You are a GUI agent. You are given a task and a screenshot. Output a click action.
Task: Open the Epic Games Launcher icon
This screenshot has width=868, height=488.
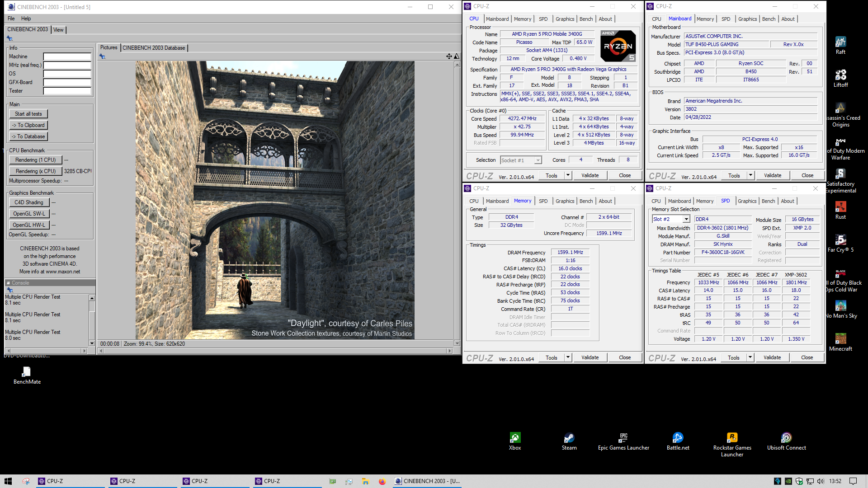point(623,441)
